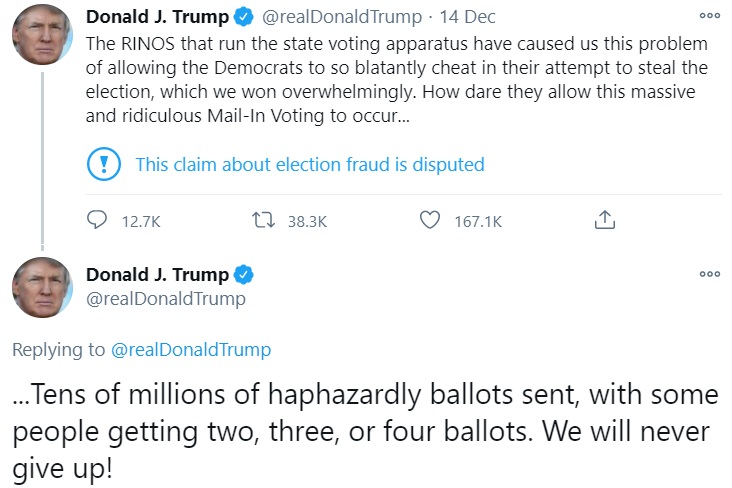Image resolution: width=732 pixels, height=488 pixels.
Task: Like the first tweet with heart icon
Action: point(430,220)
